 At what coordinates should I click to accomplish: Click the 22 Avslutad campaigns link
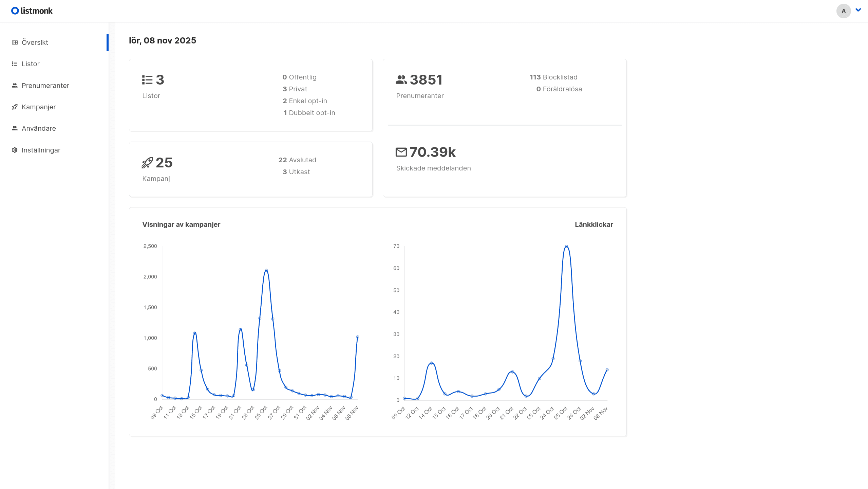pyautogui.click(x=297, y=160)
